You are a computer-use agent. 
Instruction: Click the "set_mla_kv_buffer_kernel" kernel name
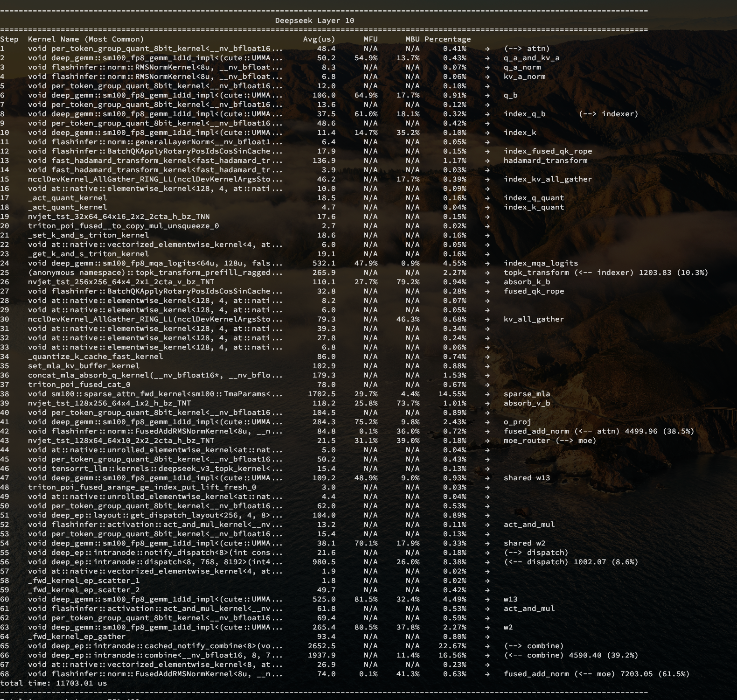[84, 366]
